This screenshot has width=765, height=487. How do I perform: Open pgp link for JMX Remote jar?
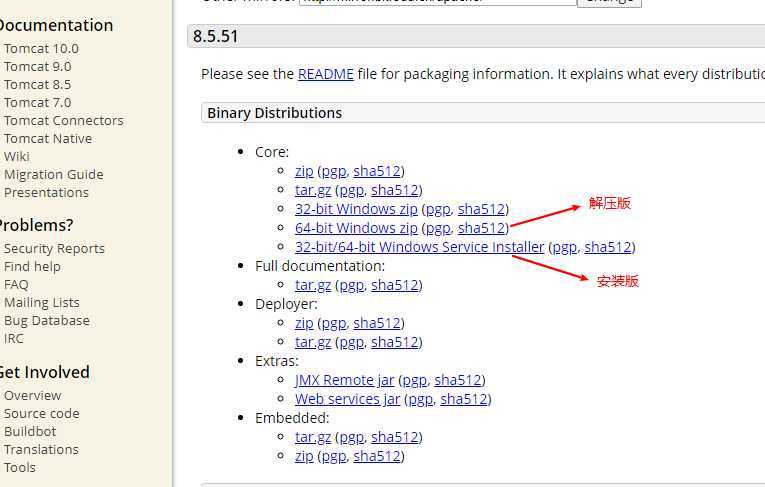pos(415,381)
